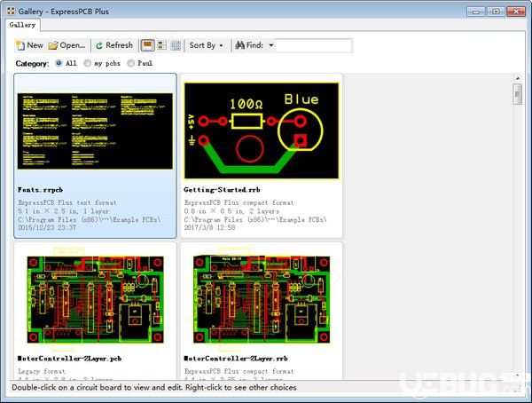Select the Getting-Started.rrb board thumbnail
The image size is (532, 403).
pyautogui.click(x=262, y=130)
